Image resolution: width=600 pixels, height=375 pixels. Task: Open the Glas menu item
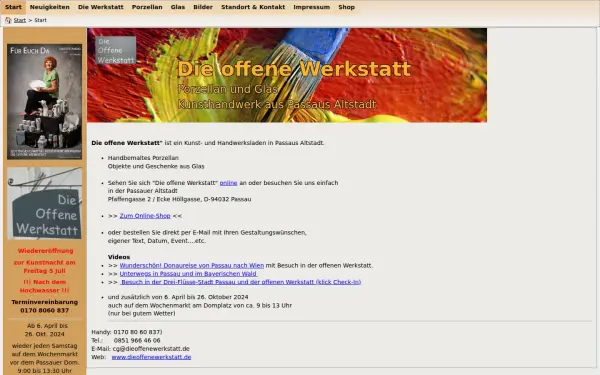coord(178,7)
